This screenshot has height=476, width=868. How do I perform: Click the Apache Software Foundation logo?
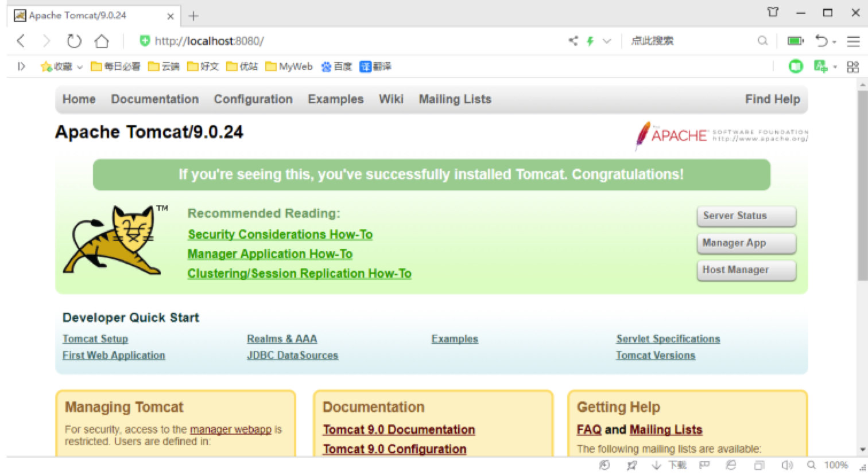tap(722, 135)
